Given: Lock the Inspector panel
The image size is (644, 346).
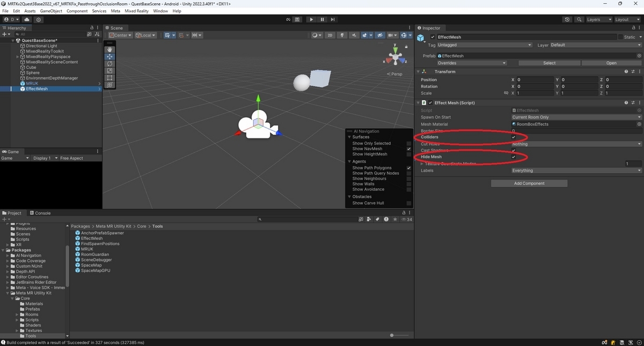Looking at the screenshot, I should click(x=633, y=28).
